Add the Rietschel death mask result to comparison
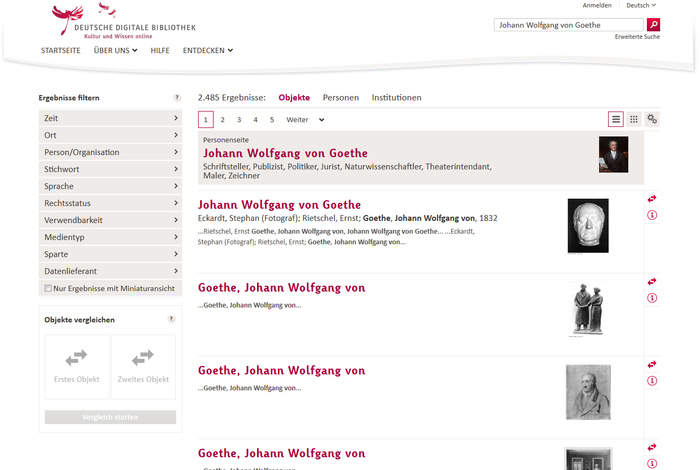 tap(652, 199)
